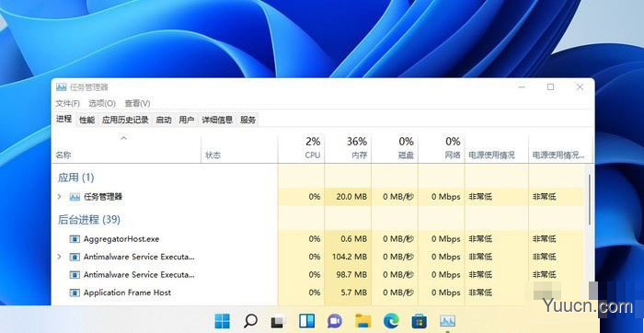
Task: Expand the 任务管理器 app row
Action: point(59,197)
